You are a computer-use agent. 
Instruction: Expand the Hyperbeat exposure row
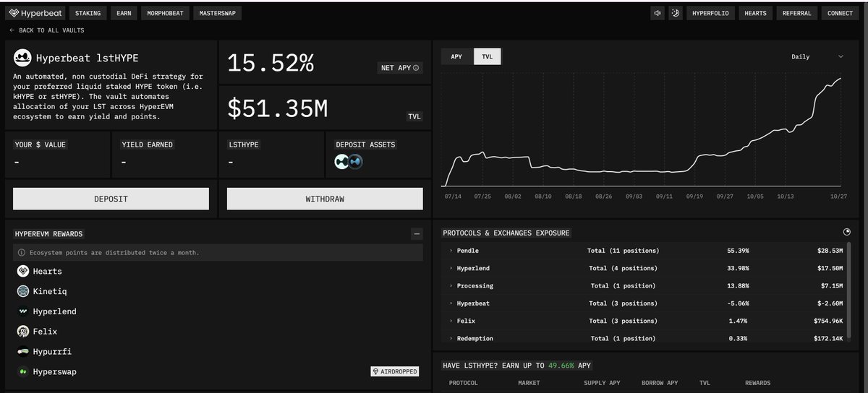coord(451,303)
